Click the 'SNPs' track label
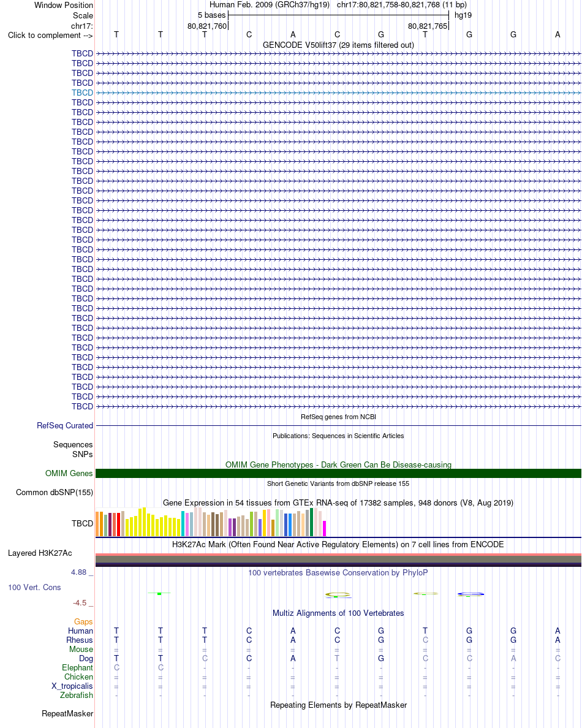Screen dimensions: 582x728 click(82, 455)
